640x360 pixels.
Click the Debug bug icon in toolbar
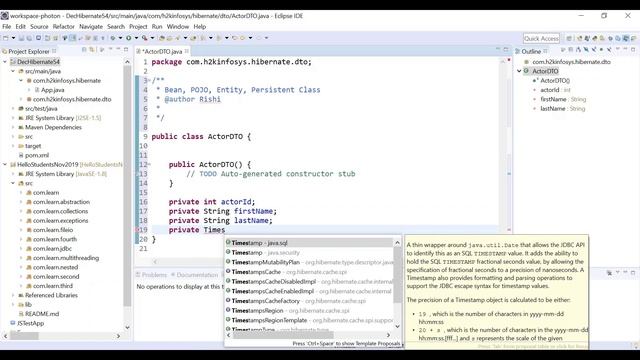tap(113, 38)
